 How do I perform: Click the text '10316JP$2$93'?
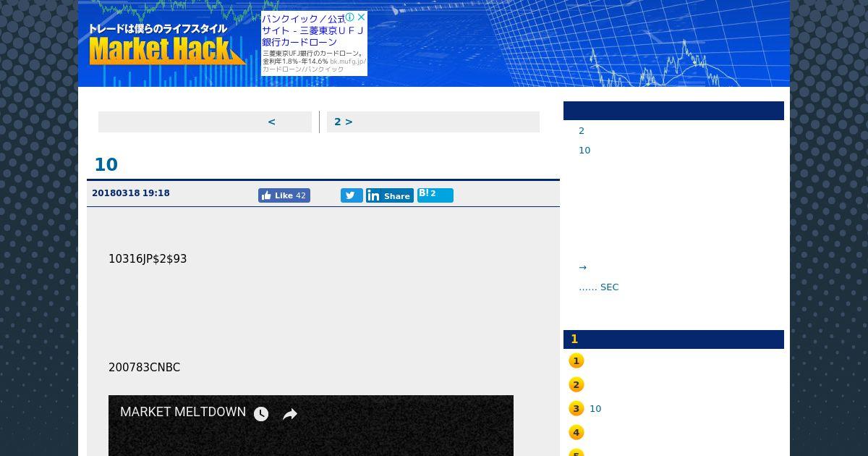tap(148, 259)
